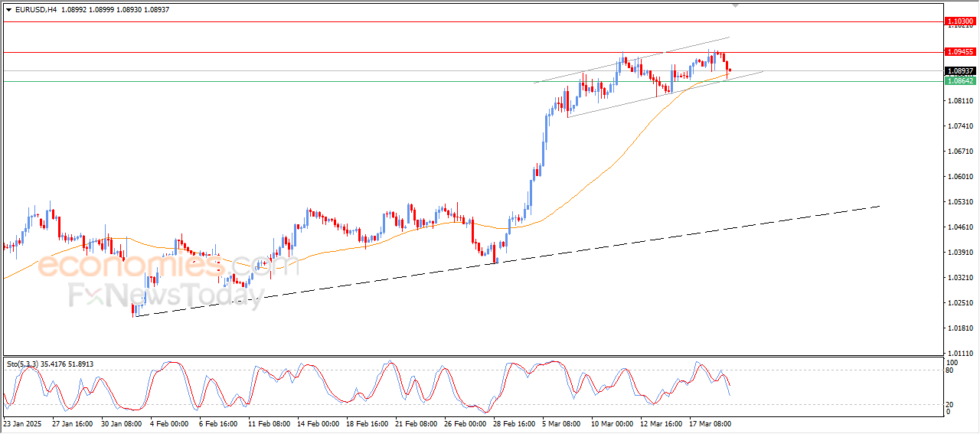
Task: Click the stochastic 80 level scale label
Action: point(951,371)
